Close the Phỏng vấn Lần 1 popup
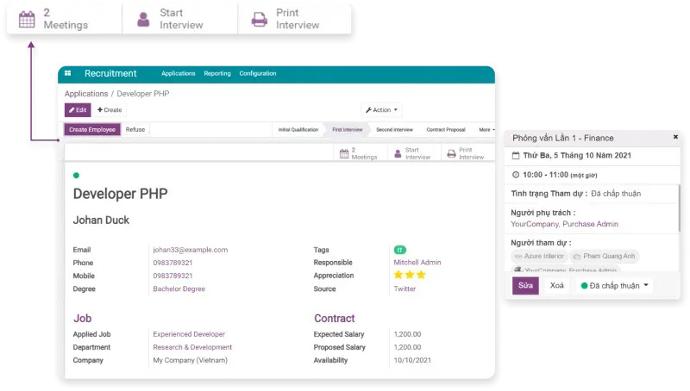690x391 pixels. (675, 137)
